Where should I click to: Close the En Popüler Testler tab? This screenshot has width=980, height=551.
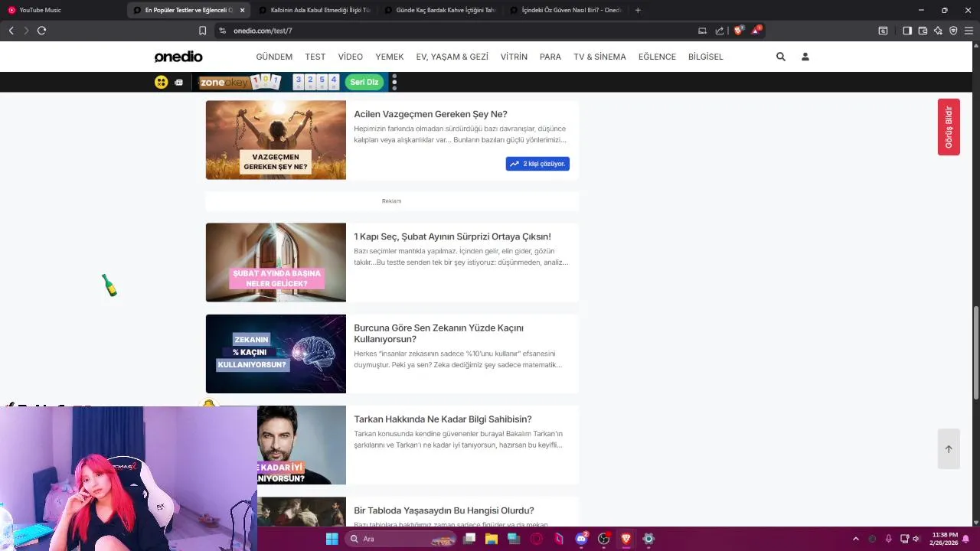point(242,10)
